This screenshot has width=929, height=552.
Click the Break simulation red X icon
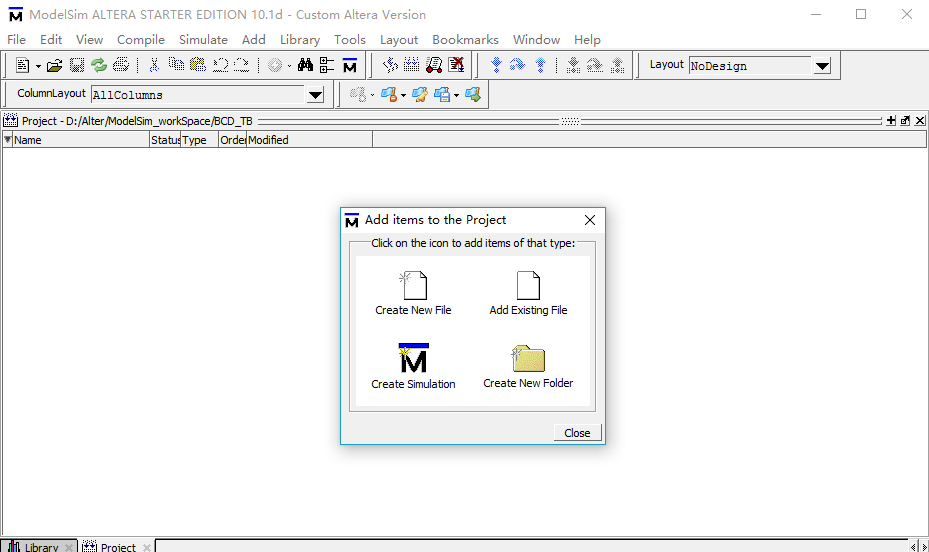point(456,65)
